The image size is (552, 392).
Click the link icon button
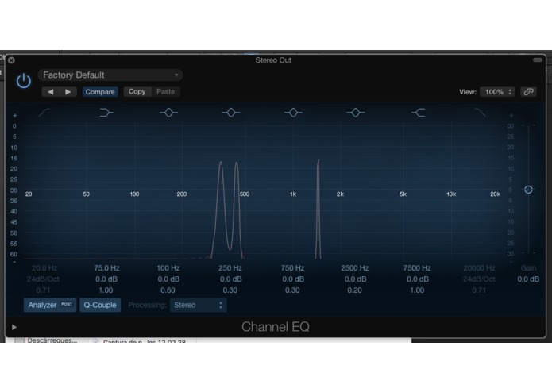coord(528,92)
